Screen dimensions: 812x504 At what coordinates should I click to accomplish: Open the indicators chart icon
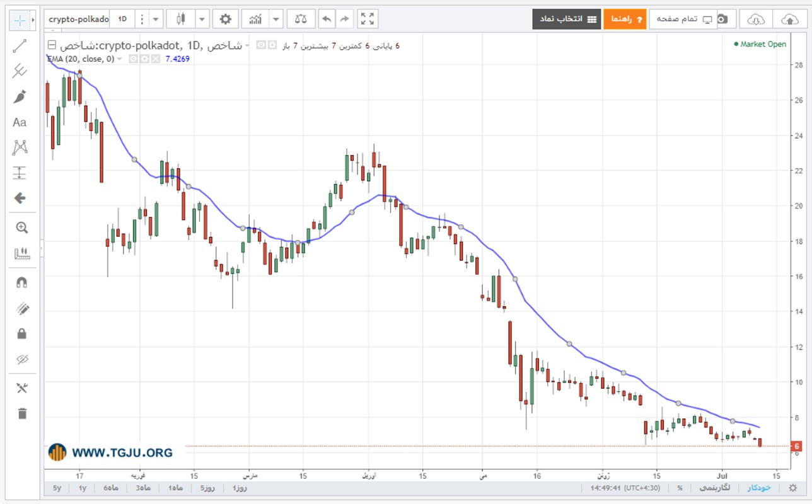tap(255, 19)
